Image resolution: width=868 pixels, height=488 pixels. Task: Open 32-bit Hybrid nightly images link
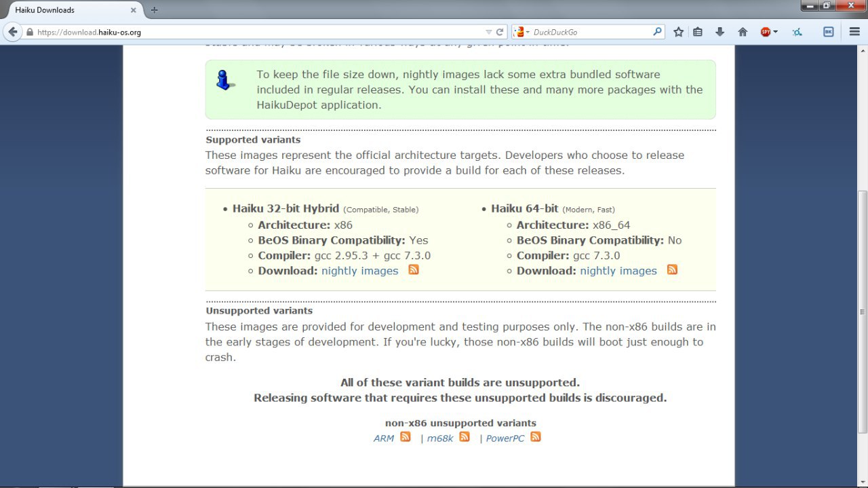click(360, 271)
